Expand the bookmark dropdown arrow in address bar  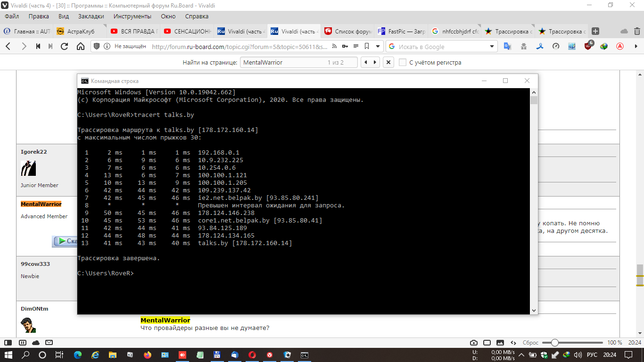click(378, 46)
